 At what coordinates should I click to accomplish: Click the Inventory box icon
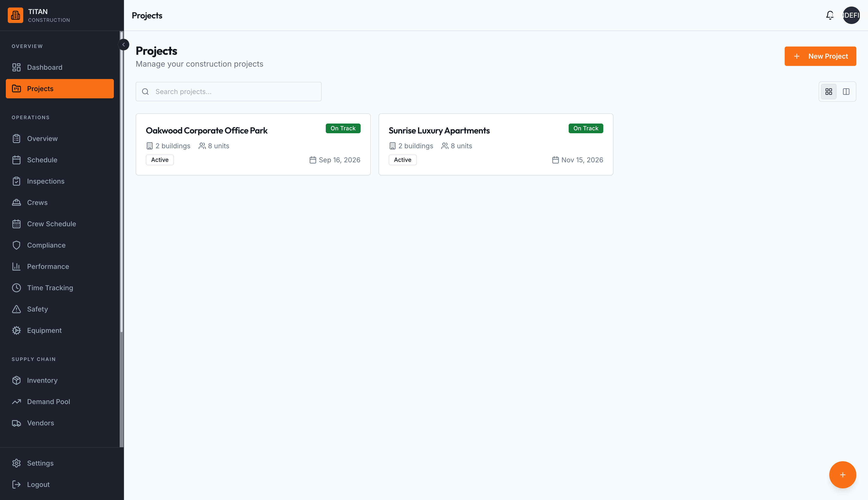[x=16, y=380]
